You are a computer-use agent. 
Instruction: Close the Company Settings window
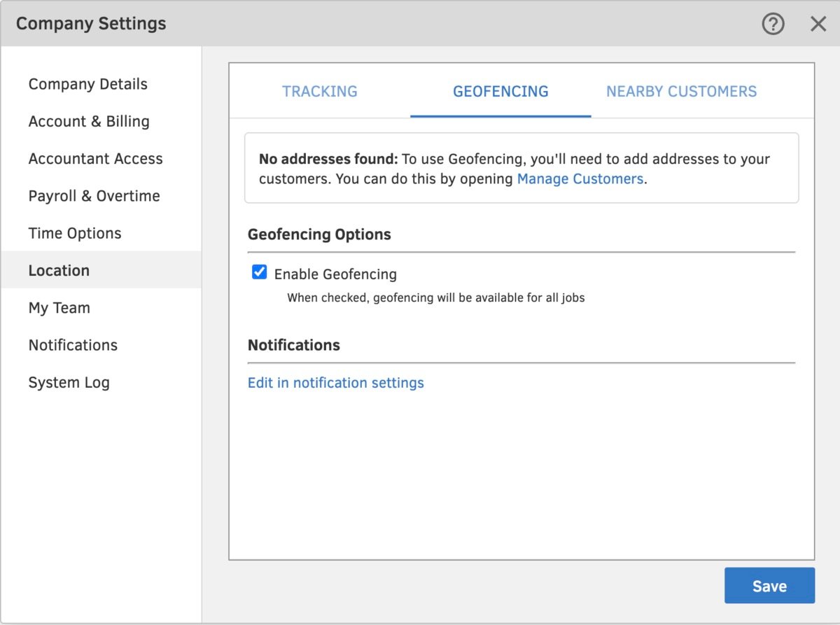(818, 23)
